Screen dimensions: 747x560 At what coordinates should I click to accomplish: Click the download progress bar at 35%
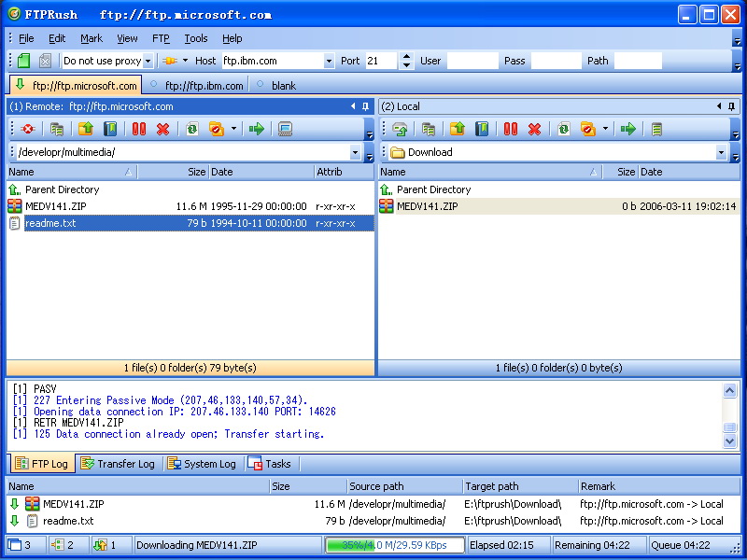(x=394, y=545)
